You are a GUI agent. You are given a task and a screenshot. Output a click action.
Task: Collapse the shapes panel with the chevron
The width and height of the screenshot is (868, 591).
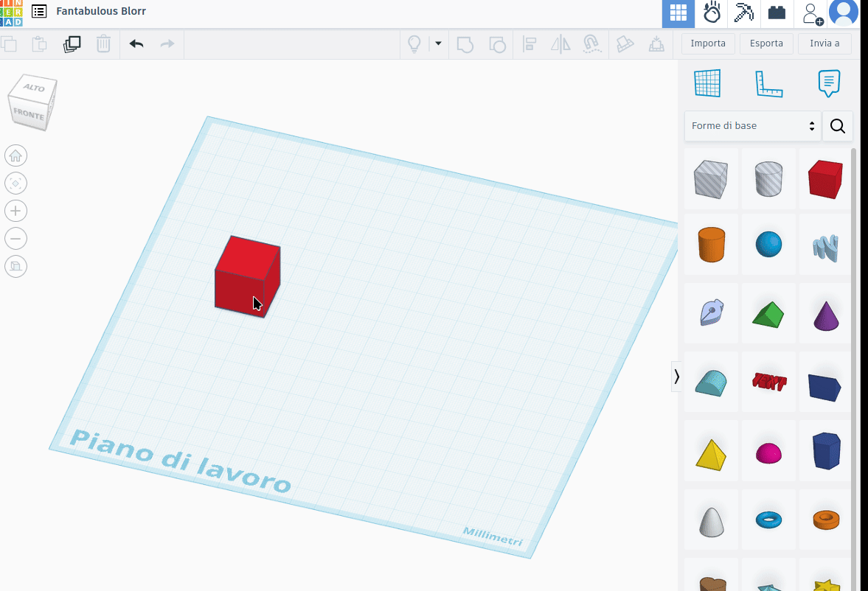pos(676,377)
